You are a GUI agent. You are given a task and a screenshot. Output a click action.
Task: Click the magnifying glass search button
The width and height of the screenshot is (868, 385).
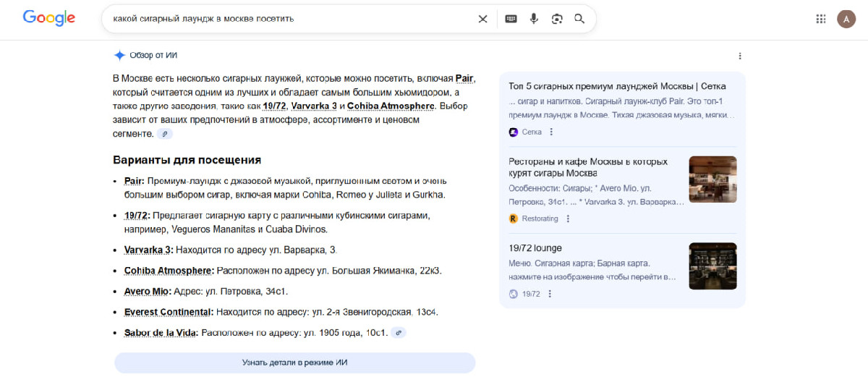click(579, 19)
